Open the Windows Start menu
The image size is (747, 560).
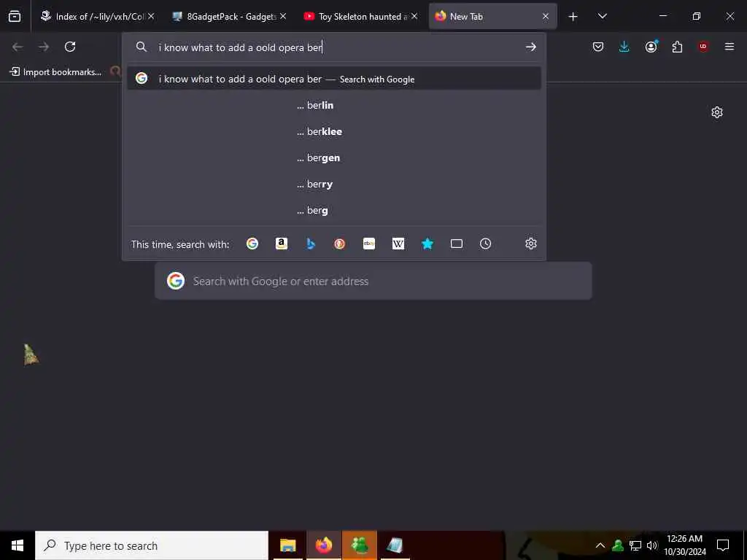coord(18,545)
